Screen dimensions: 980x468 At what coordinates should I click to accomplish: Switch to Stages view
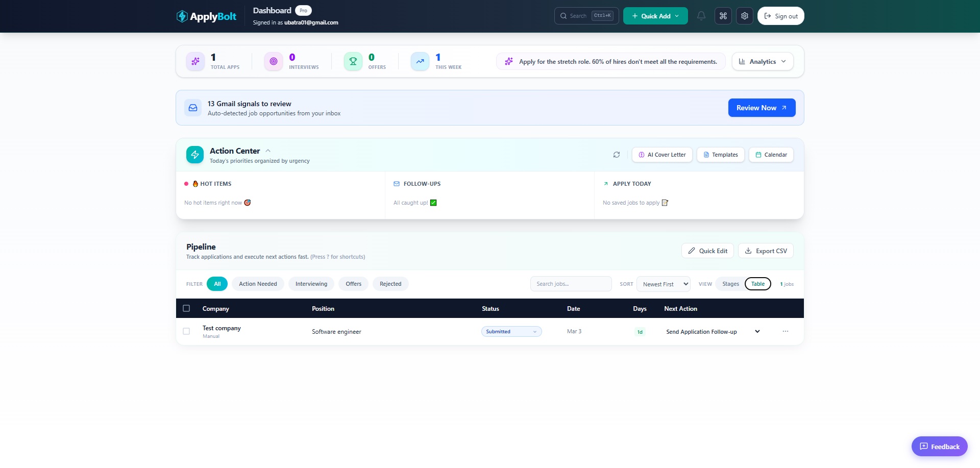[x=730, y=284]
